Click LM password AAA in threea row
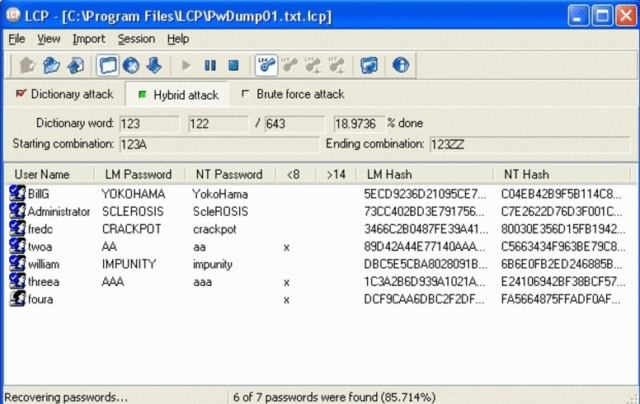 [x=113, y=282]
